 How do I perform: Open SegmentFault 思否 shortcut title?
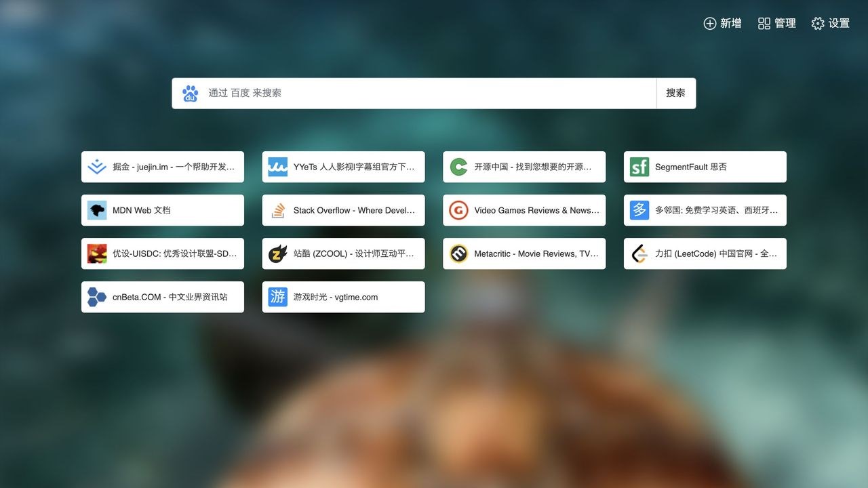[691, 167]
